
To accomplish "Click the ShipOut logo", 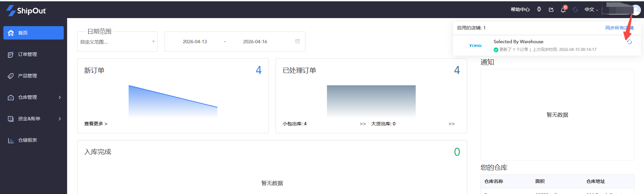I will pos(26,11).
